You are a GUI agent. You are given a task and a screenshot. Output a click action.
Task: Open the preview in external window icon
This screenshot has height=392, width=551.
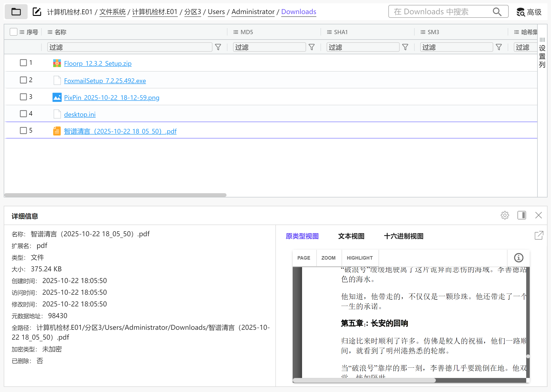[x=539, y=235]
